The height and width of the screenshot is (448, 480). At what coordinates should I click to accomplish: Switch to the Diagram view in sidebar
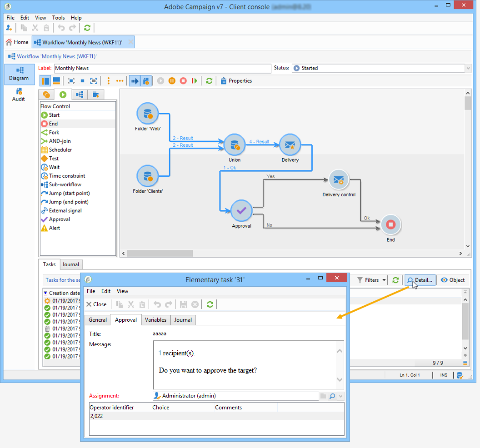(x=19, y=74)
